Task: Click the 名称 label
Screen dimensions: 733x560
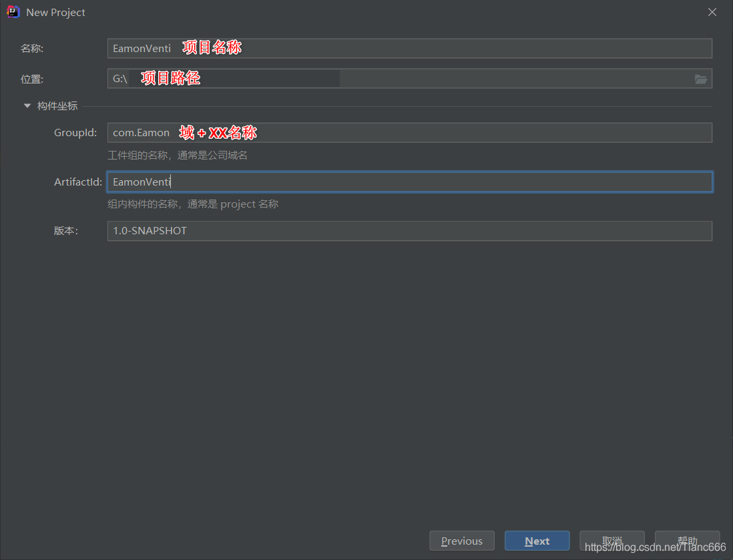Action: [x=32, y=49]
